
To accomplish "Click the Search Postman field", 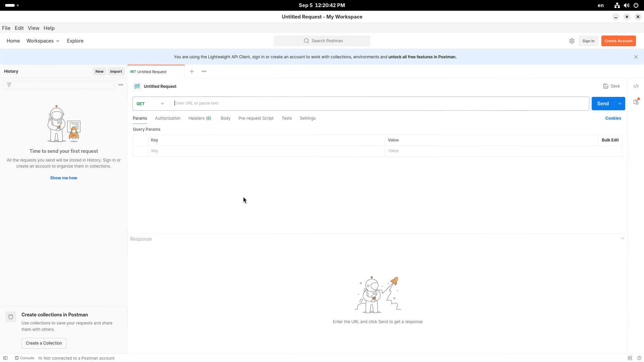I will 322,41.
